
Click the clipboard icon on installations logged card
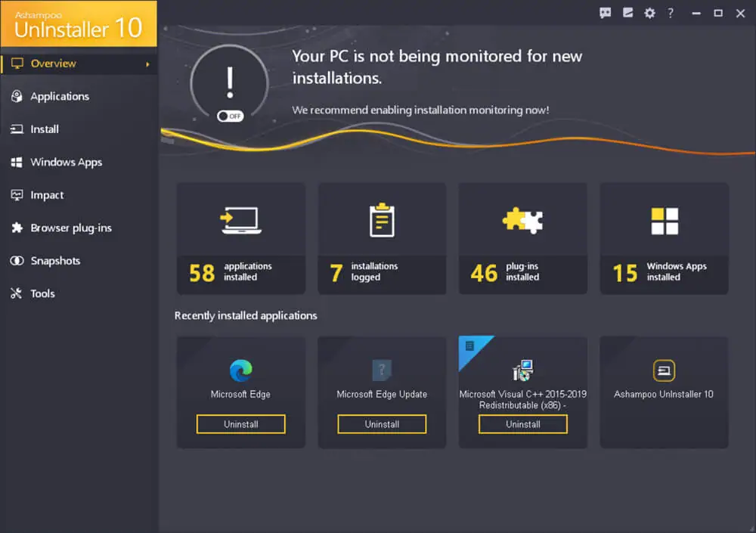[382, 220]
